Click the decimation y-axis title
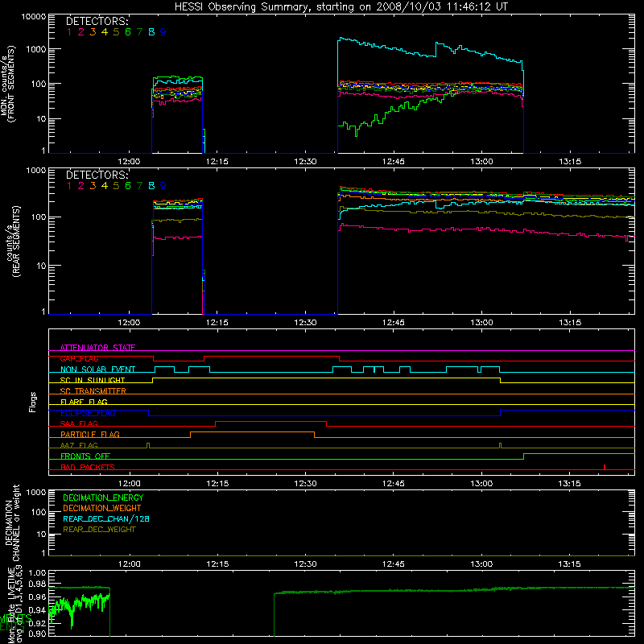Viewport: 644px width, 644px height. (x=12, y=522)
